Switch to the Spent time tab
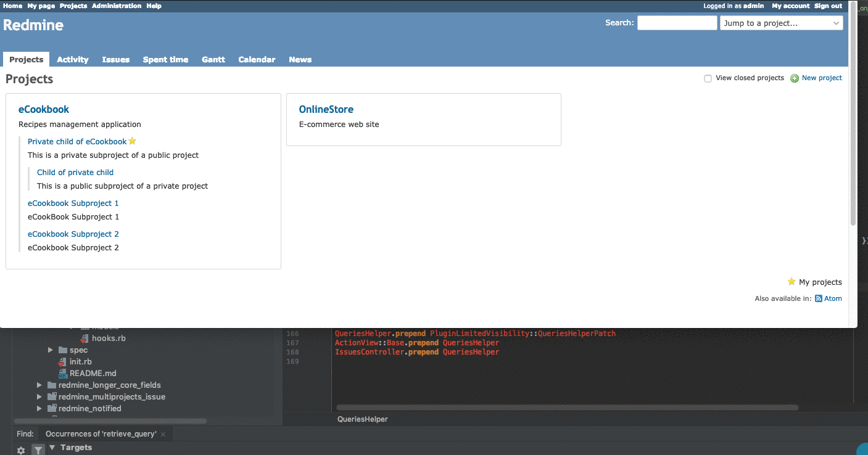Image resolution: width=868 pixels, height=455 pixels. point(165,60)
